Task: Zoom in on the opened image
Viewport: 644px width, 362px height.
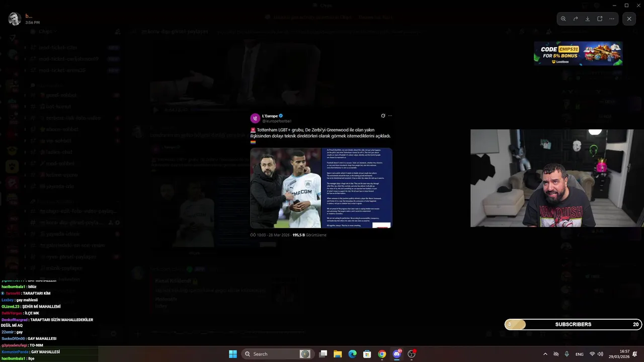Action: 563,19
